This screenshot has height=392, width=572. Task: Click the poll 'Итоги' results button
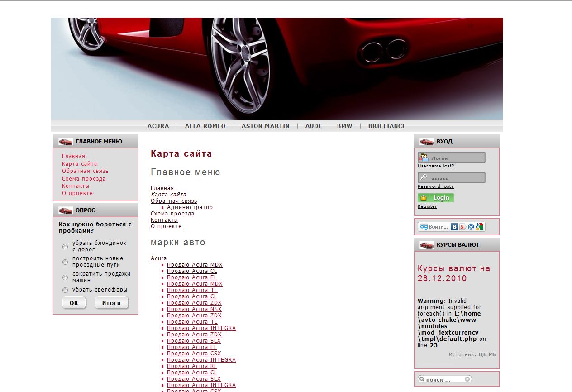[x=111, y=303]
